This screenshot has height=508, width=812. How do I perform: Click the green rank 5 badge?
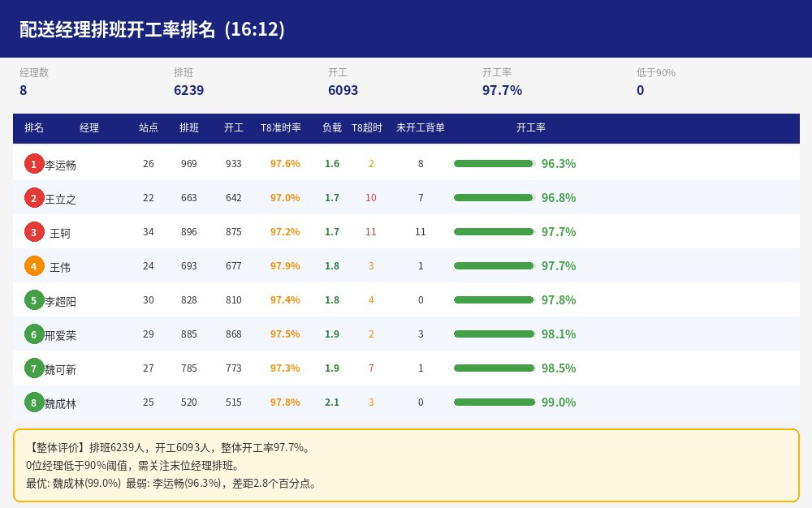point(34,300)
